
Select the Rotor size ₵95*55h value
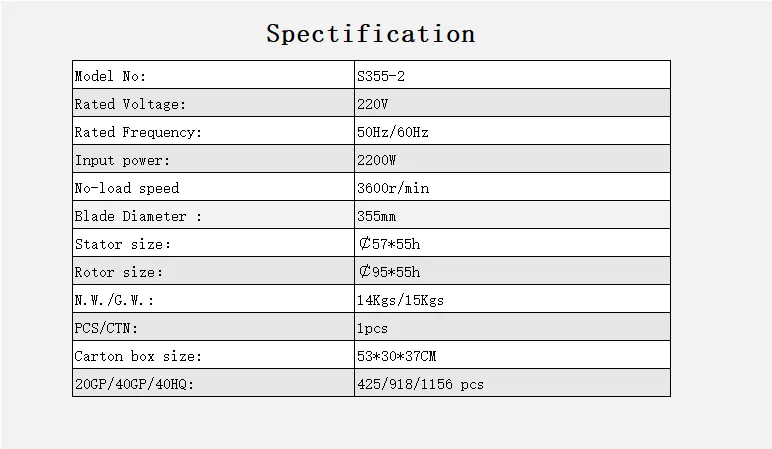[389, 272]
